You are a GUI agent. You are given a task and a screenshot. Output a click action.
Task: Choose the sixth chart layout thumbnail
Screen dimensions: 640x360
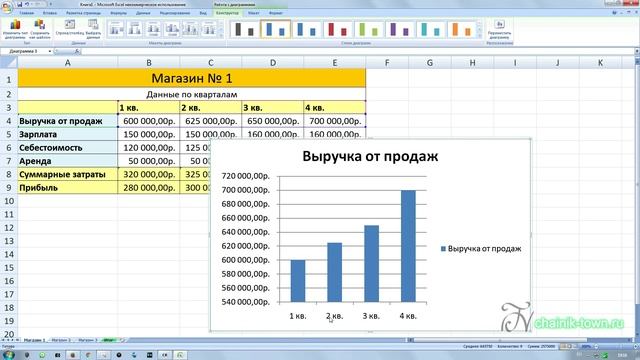point(209,29)
